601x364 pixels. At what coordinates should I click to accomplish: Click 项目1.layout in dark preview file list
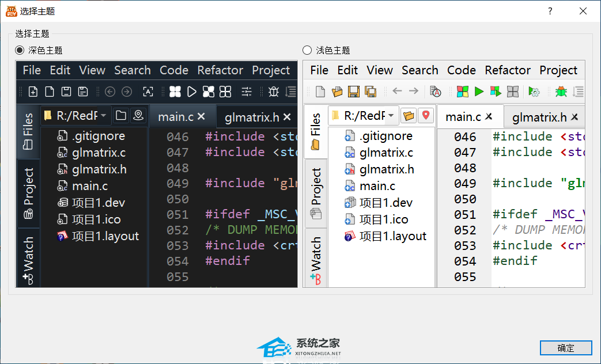click(98, 236)
